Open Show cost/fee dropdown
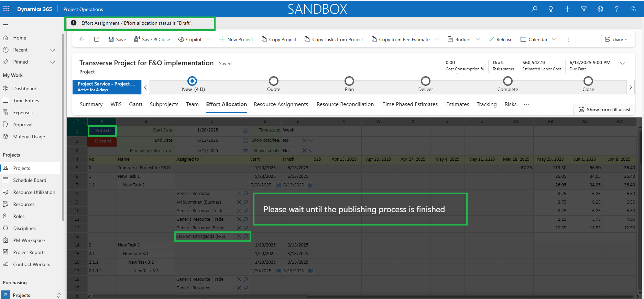 311,140
